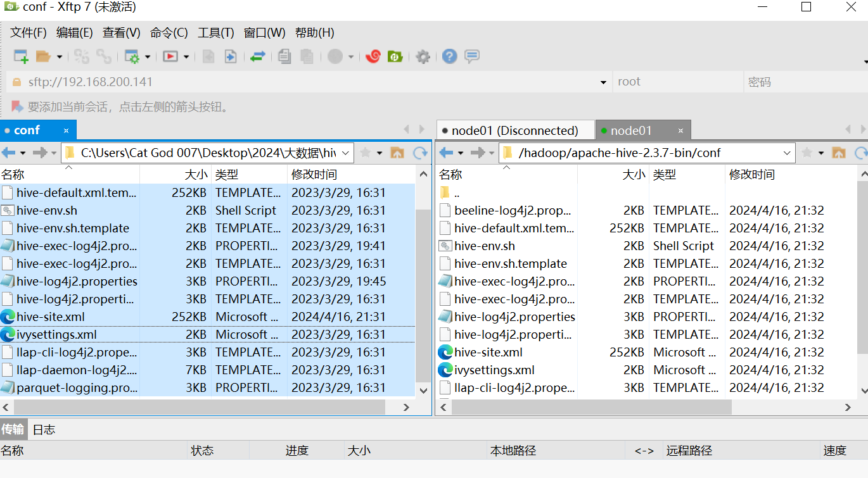Refresh the local pane
This screenshot has height=478, width=868.
421,153
